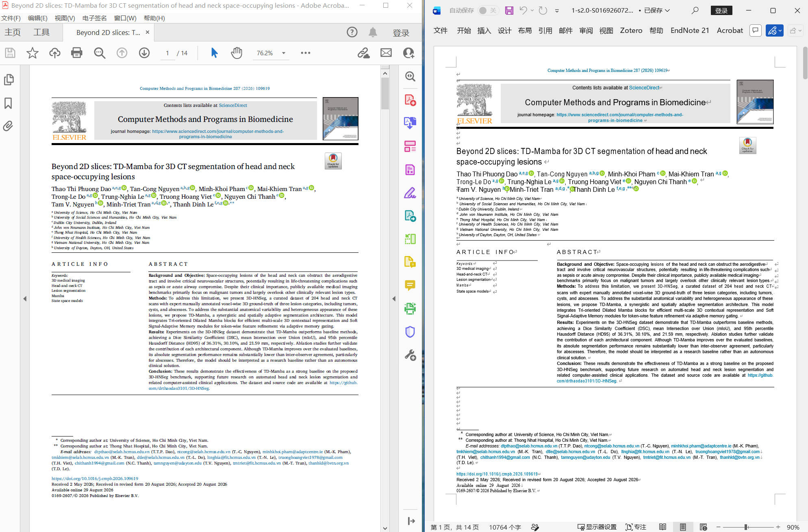The image size is (808, 532).
Task: Open the Word editing mode pen dropdown
Action: point(774,30)
